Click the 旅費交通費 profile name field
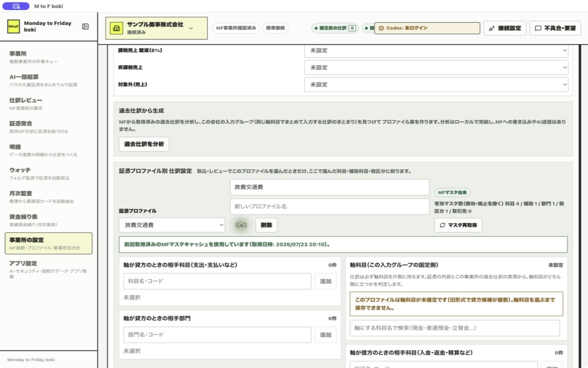The width and height of the screenshot is (588, 368). 330,187
